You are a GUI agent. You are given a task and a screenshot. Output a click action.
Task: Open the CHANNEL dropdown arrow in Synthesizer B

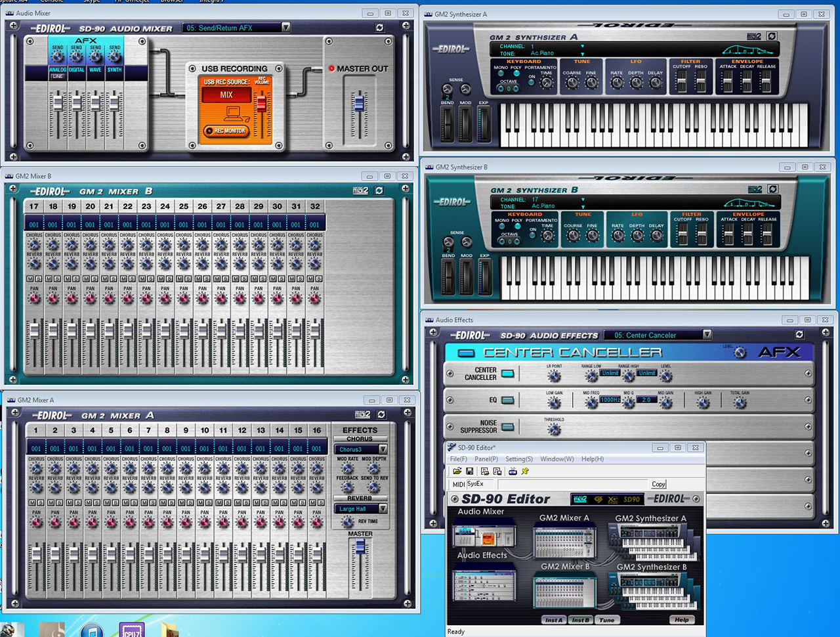tap(583, 200)
